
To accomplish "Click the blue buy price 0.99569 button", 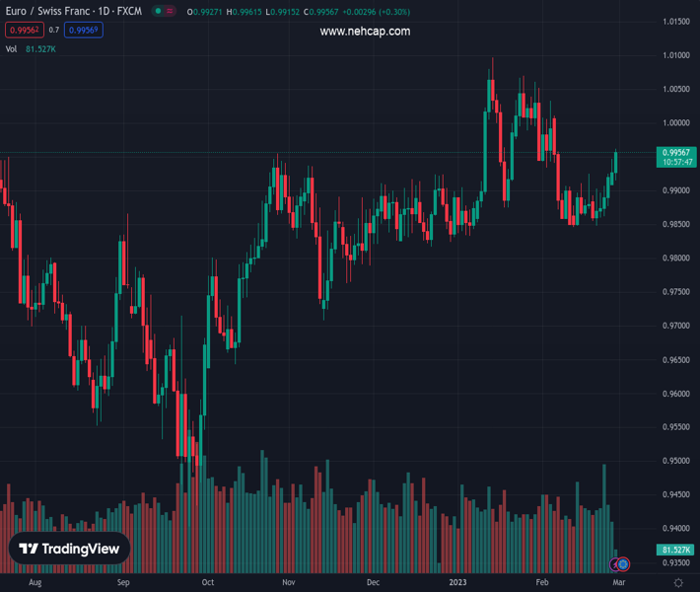I will click(83, 31).
